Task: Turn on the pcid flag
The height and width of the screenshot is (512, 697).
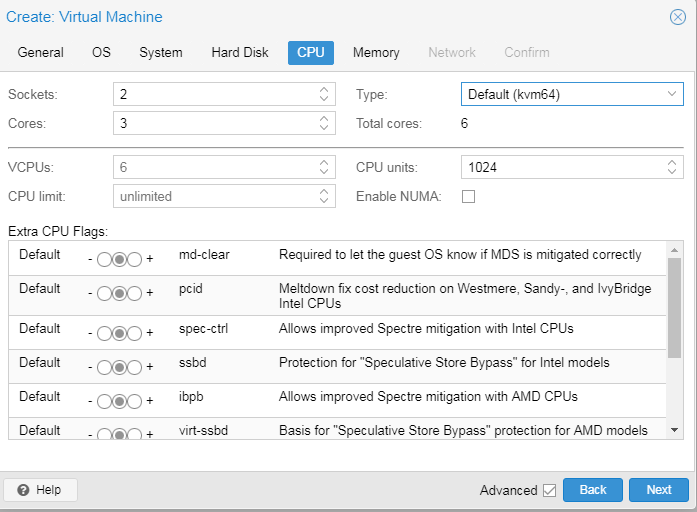Action: (x=134, y=293)
